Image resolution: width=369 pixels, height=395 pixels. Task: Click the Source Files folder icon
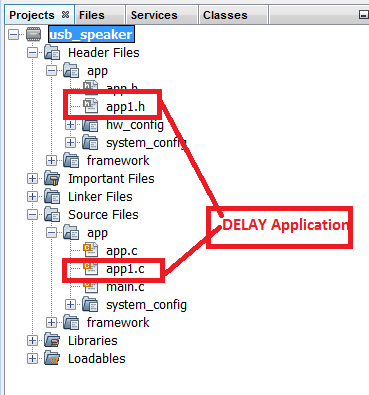[52, 215]
